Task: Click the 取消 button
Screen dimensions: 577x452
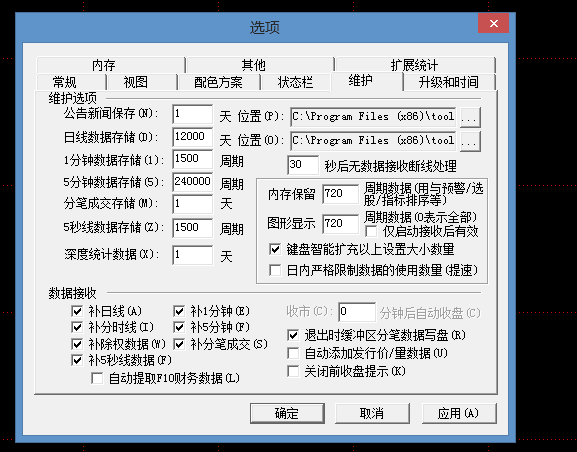Action: 372,413
